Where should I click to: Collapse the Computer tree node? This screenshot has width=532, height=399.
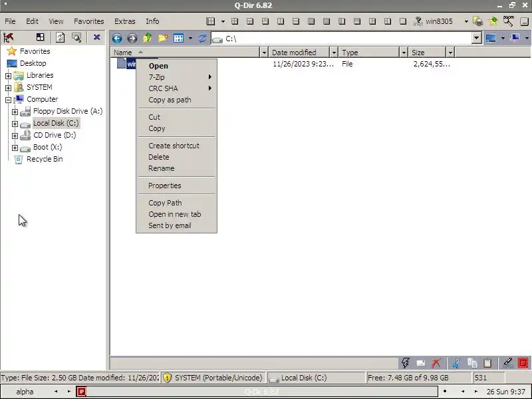pyautogui.click(x=8, y=100)
